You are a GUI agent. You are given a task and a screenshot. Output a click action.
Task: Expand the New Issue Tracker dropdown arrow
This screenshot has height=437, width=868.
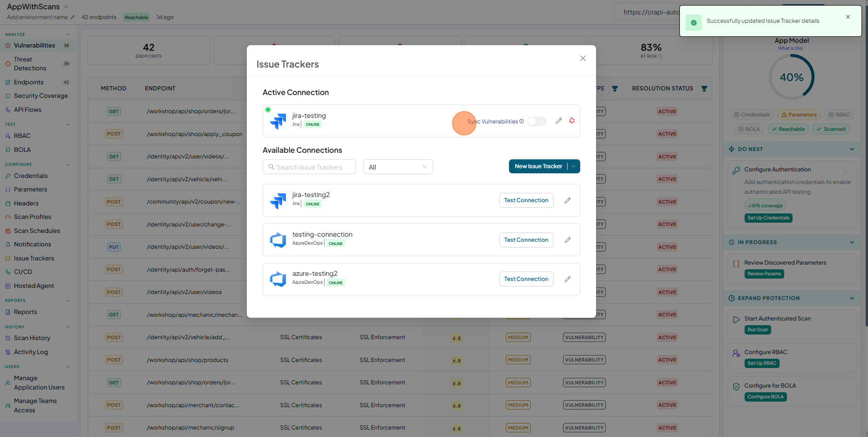tap(574, 166)
